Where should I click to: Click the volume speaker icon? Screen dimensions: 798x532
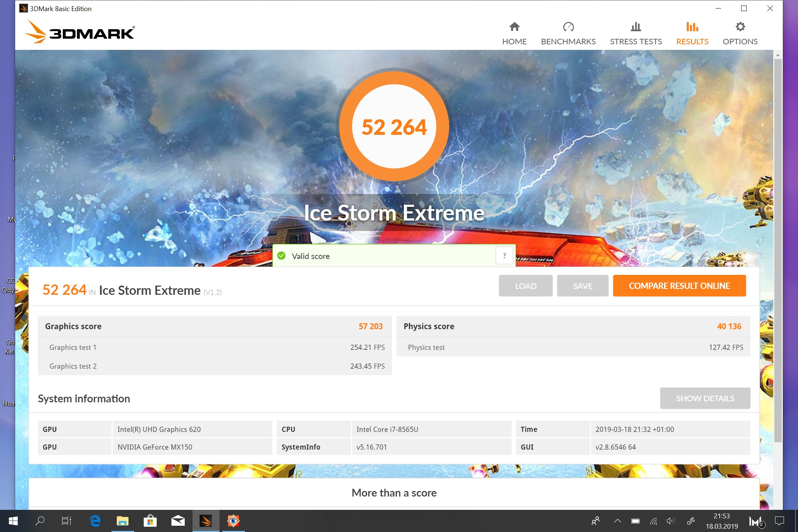[671, 521]
